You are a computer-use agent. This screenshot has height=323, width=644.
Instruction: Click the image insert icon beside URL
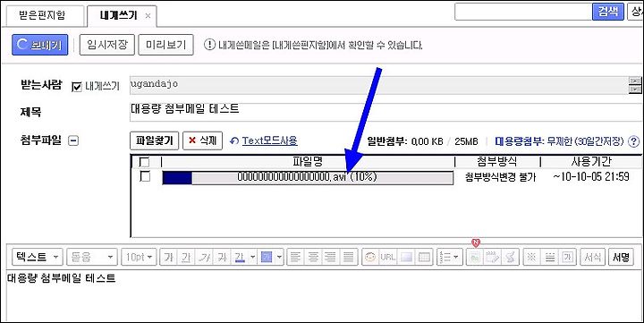click(x=406, y=258)
